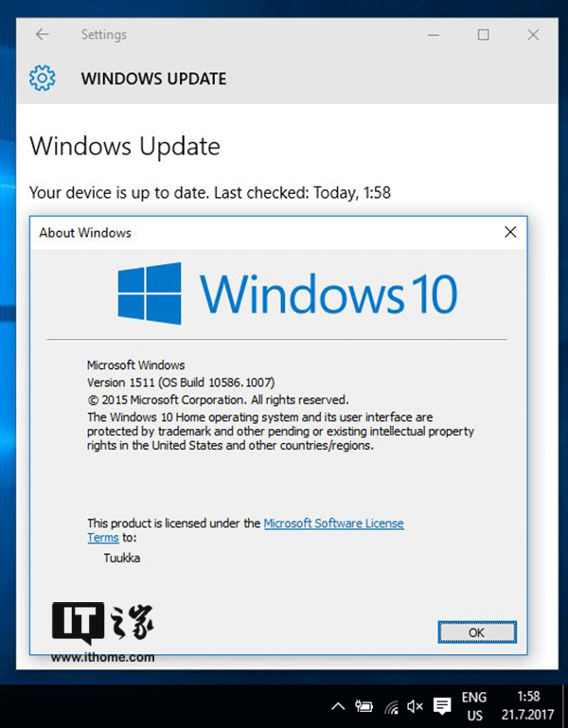Maximize the Settings window
This screenshot has width=568, height=728.
click(484, 35)
